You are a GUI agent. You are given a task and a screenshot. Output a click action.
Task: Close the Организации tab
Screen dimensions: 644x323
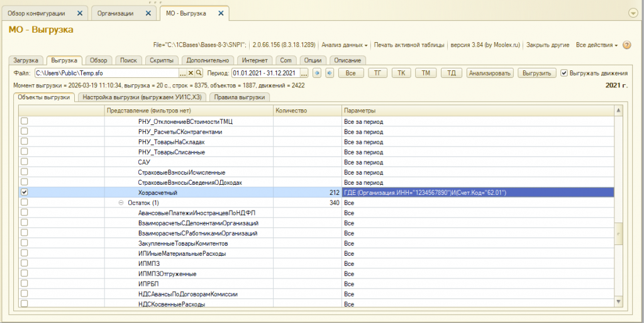tap(149, 13)
